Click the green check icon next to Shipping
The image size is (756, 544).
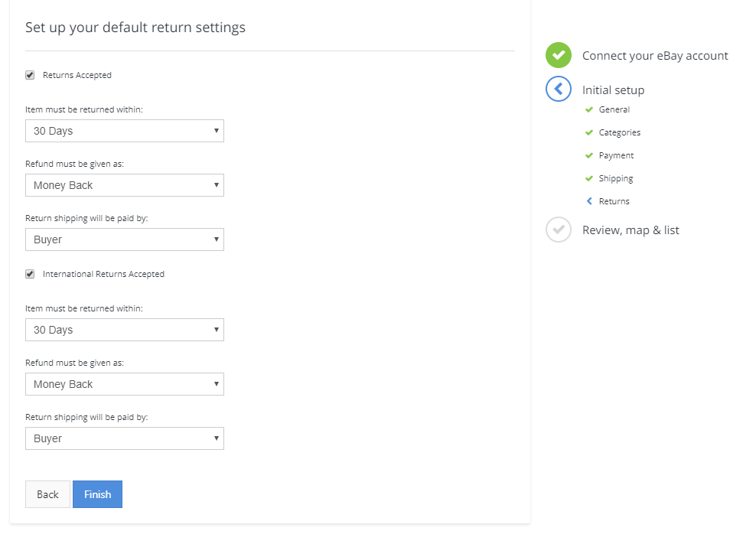[589, 178]
